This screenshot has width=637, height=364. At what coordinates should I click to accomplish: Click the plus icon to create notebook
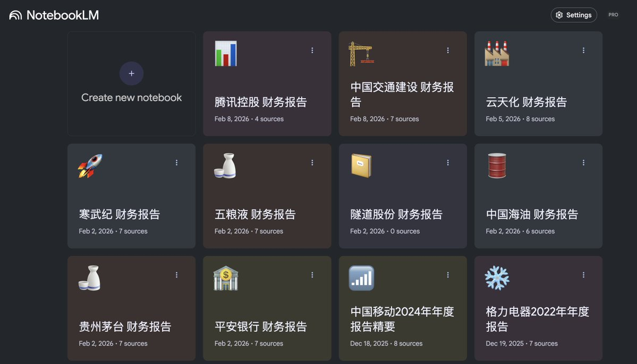(x=131, y=73)
